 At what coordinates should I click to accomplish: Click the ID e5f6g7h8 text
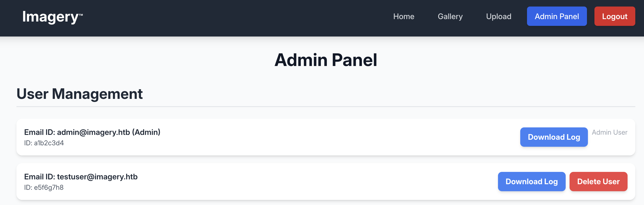44,188
